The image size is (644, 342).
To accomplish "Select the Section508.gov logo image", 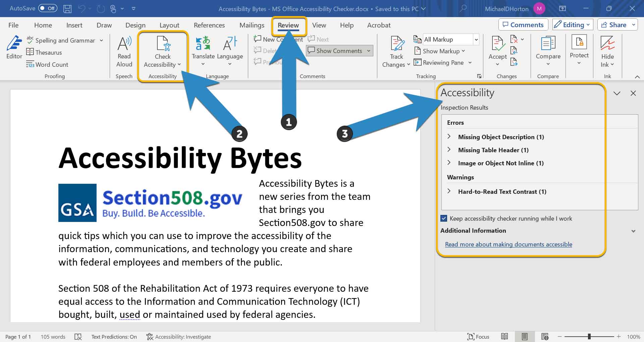I will coord(150,203).
